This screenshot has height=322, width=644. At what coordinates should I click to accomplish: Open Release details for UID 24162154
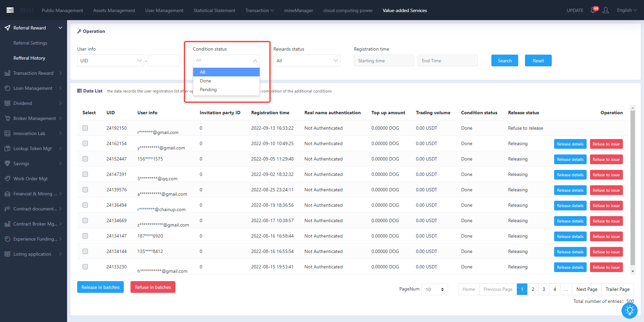[x=570, y=144]
